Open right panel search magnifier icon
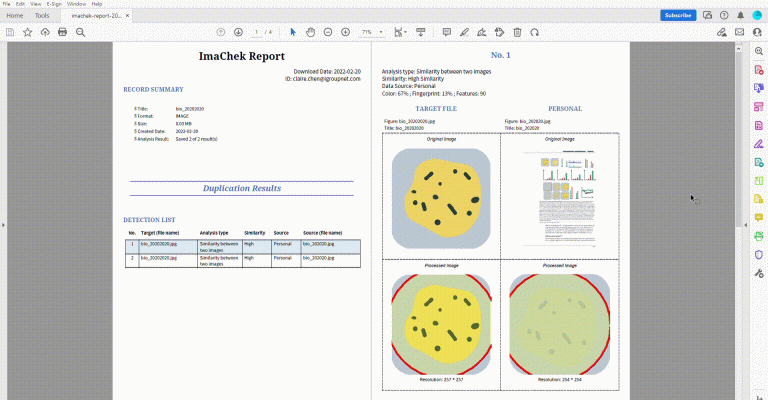The image size is (768, 400). pyautogui.click(x=759, y=51)
